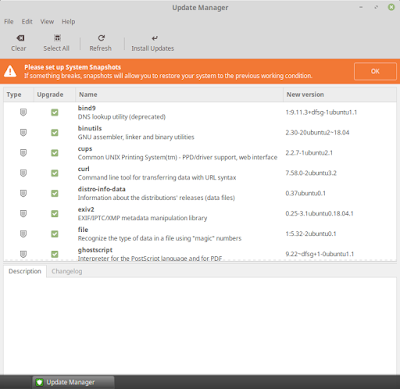Click the shield type icon for bind9
The height and width of the screenshot is (389, 400).
23,112
